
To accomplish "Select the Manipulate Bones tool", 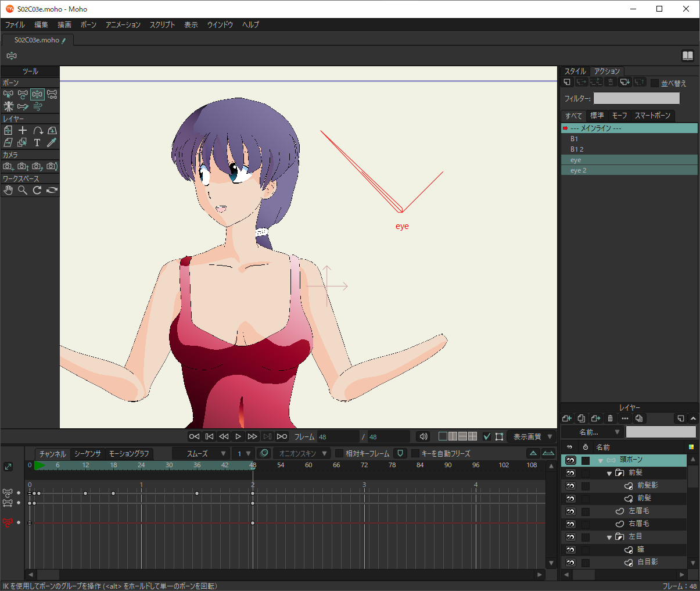I will click(37, 94).
